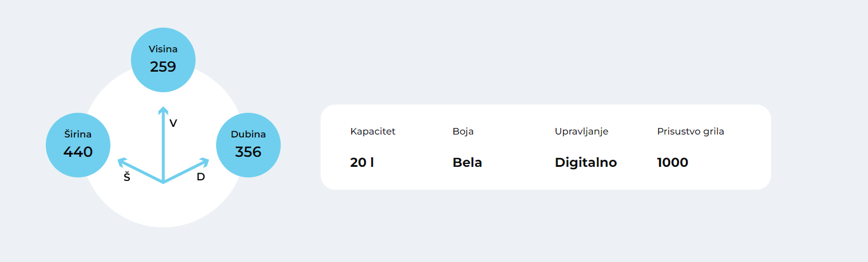Click the D axis letter

201,177
